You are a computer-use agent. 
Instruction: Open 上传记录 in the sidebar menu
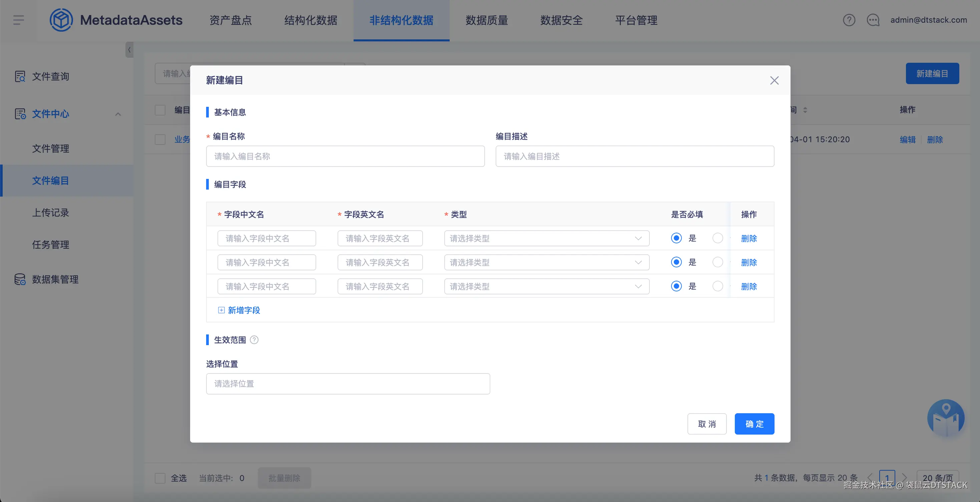51,212
